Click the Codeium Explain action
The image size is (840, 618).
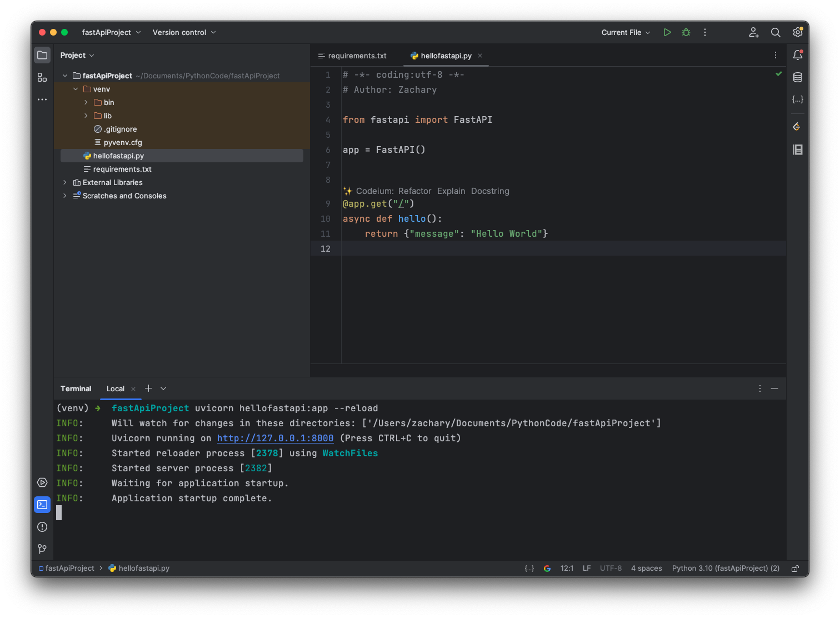pyautogui.click(x=451, y=191)
